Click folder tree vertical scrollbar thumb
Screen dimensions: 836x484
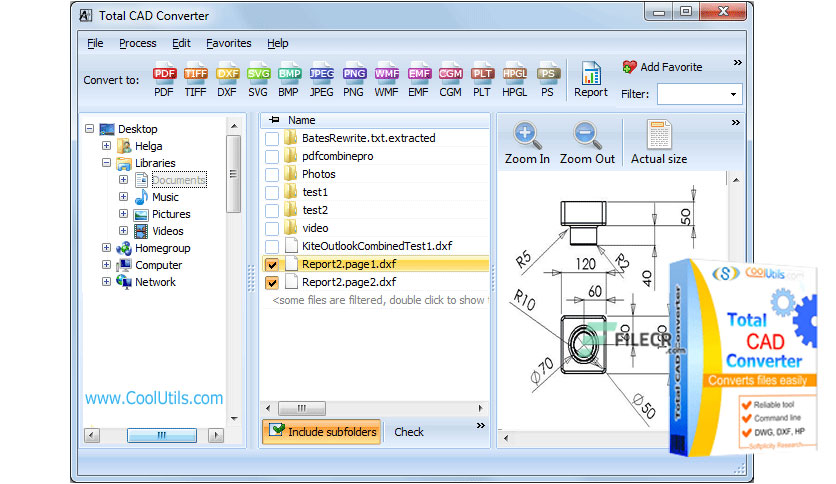click(233, 174)
